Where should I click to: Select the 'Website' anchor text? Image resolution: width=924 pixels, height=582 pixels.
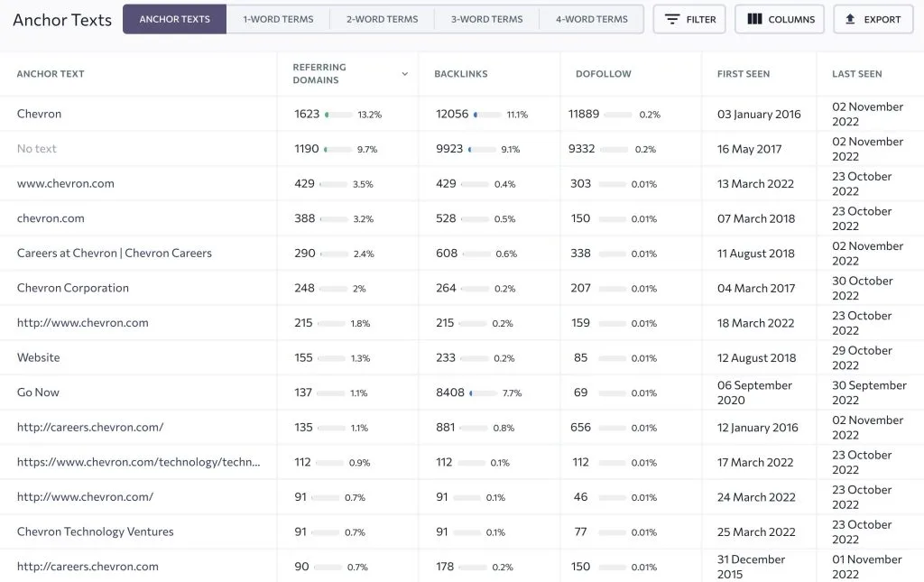click(x=38, y=357)
